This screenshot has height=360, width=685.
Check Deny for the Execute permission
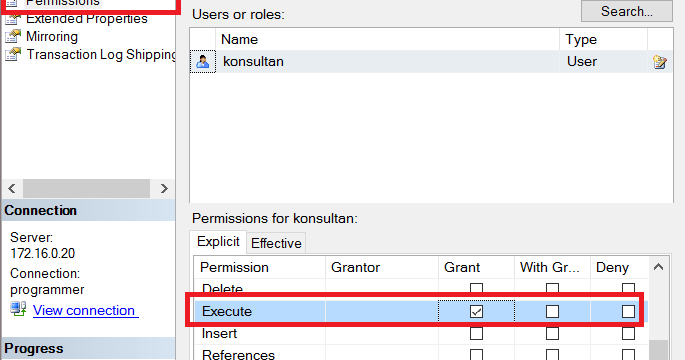click(628, 312)
